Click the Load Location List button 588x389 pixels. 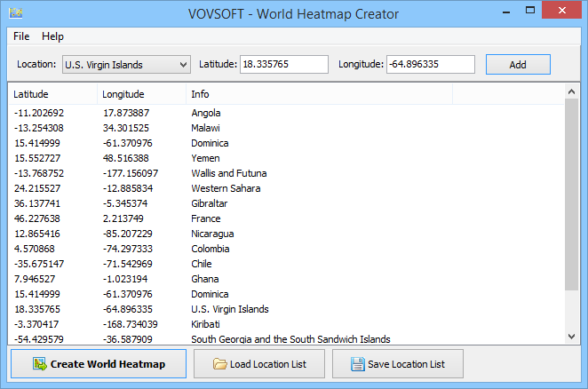click(259, 364)
